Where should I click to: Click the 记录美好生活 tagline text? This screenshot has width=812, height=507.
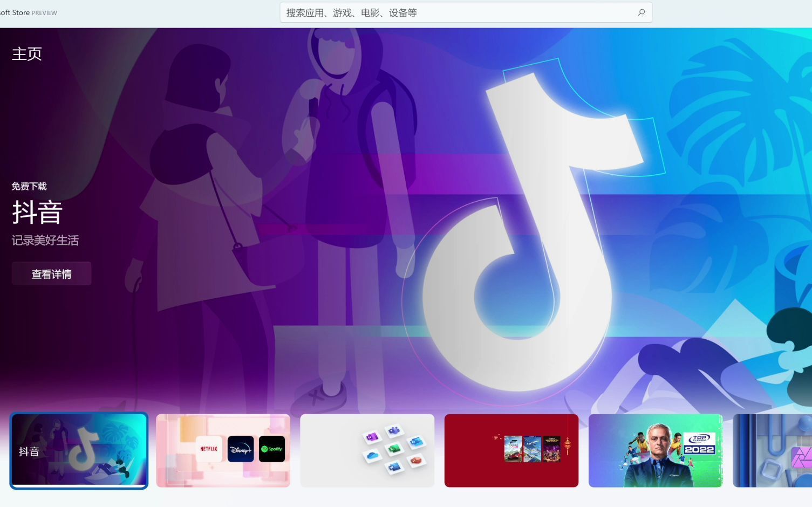45,241
